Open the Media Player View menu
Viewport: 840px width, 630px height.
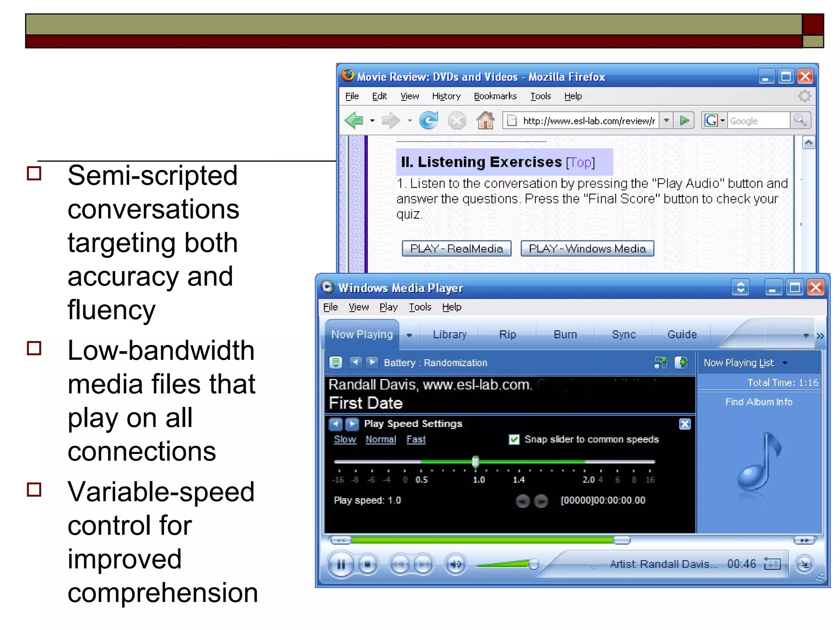(359, 307)
